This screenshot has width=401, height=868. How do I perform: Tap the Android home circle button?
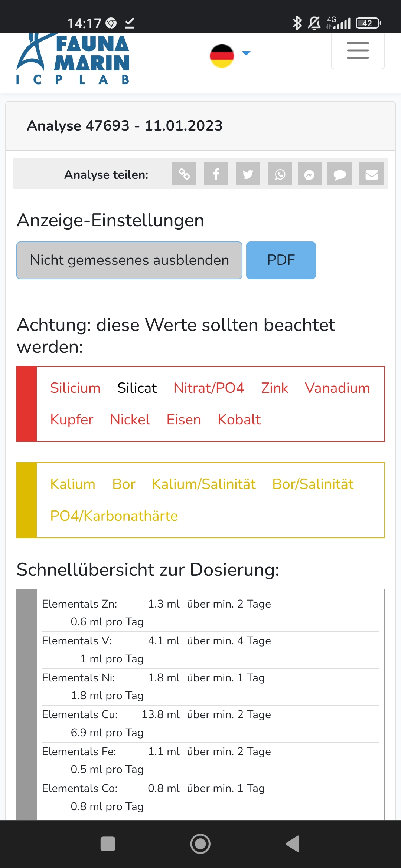pos(200,844)
